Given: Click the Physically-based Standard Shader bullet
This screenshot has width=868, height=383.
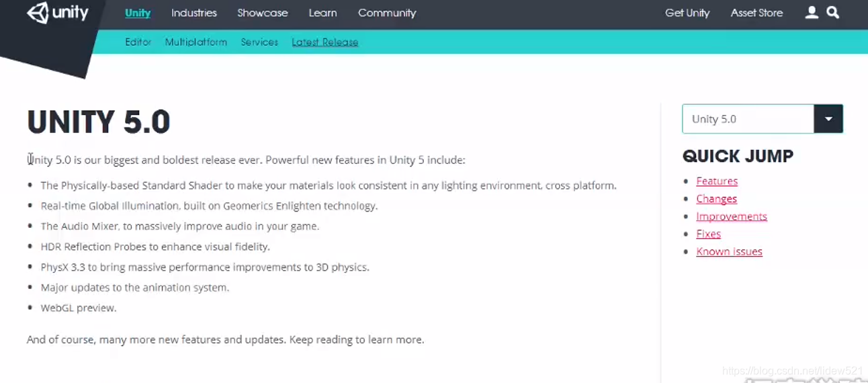Looking at the screenshot, I should 329,185.
